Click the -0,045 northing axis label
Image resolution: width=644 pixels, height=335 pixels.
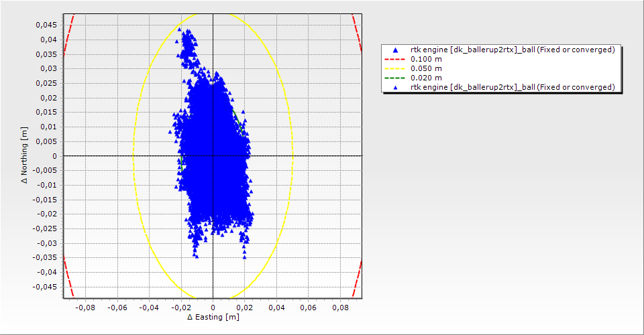point(45,287)
